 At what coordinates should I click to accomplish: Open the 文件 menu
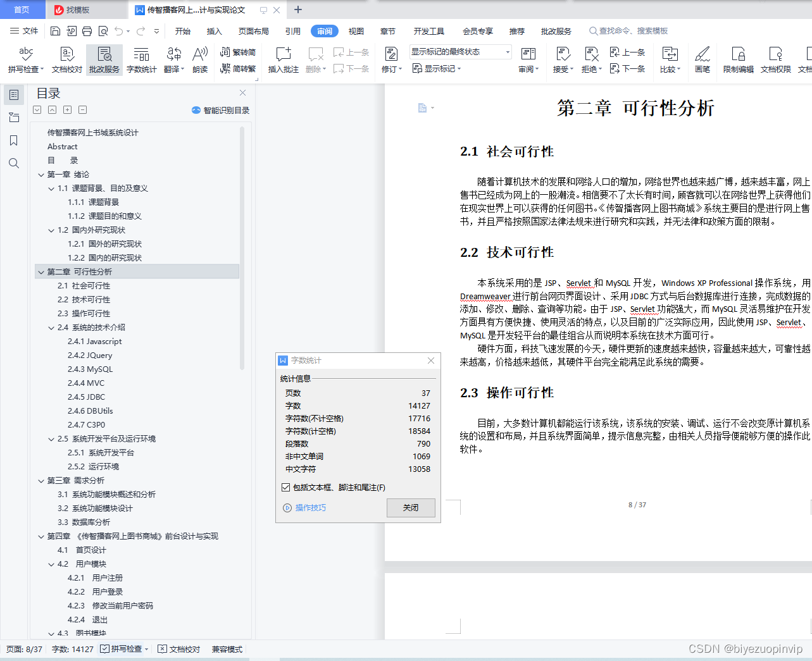click(x=25, y=31)
